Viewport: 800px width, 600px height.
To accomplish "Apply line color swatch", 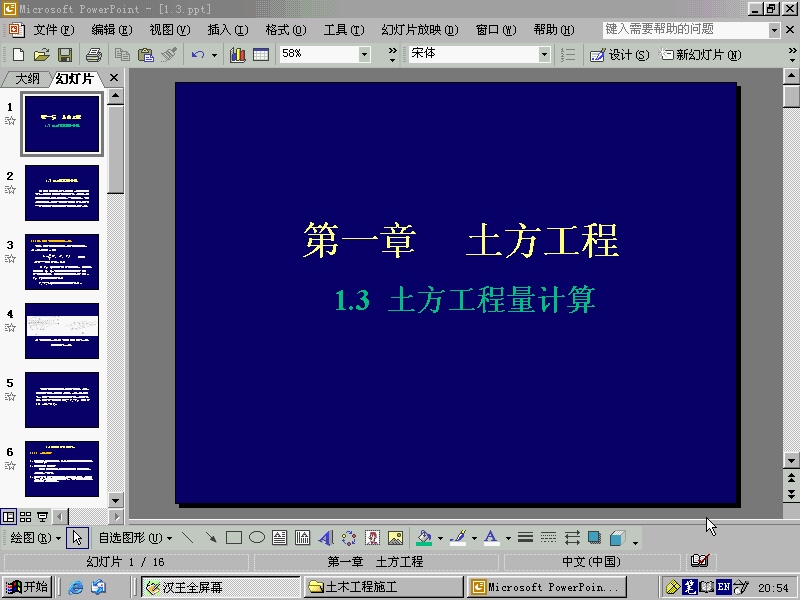I will click(459, 537).
